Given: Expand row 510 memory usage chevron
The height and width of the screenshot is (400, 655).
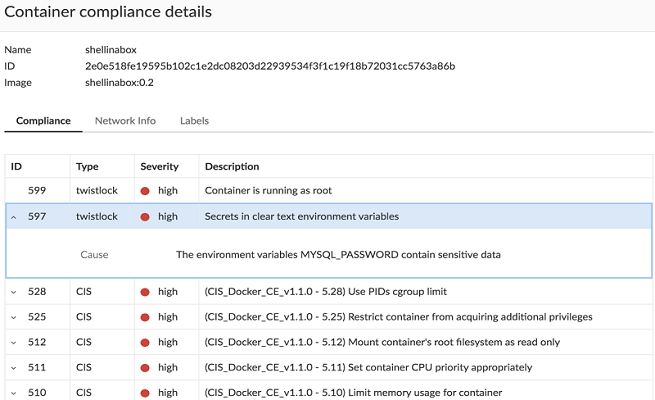Looking at the screenshot, I should tap(13, 393).
